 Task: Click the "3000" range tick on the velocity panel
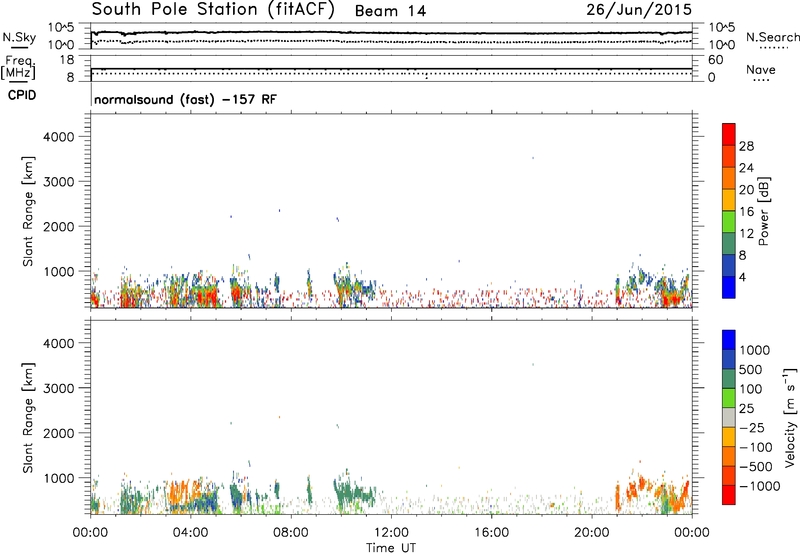[x=58, y=388]
